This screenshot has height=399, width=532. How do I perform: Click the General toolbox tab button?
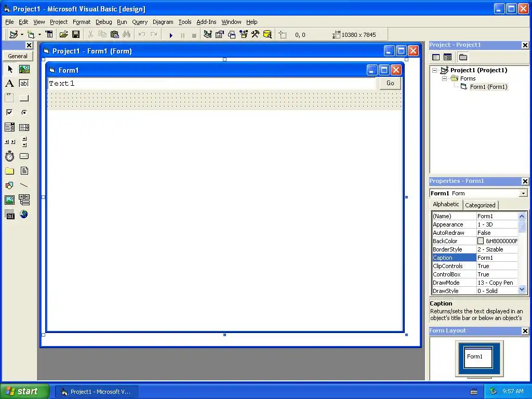(x=18, y=56)
